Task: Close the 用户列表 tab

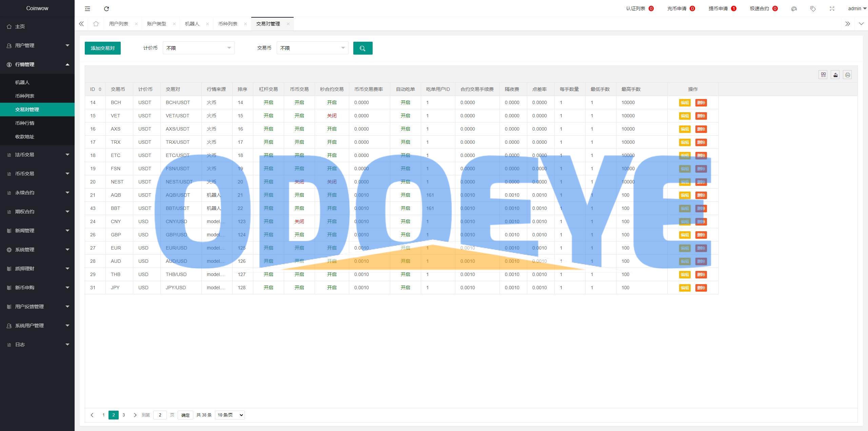Action: (136, 24)
